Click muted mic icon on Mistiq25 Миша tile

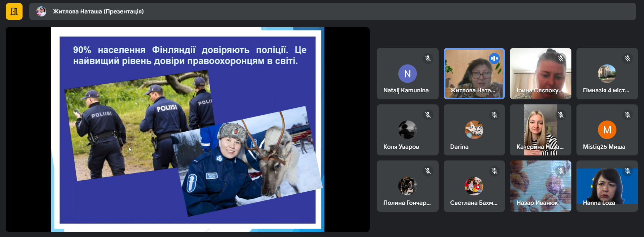(x=627, y=115)
